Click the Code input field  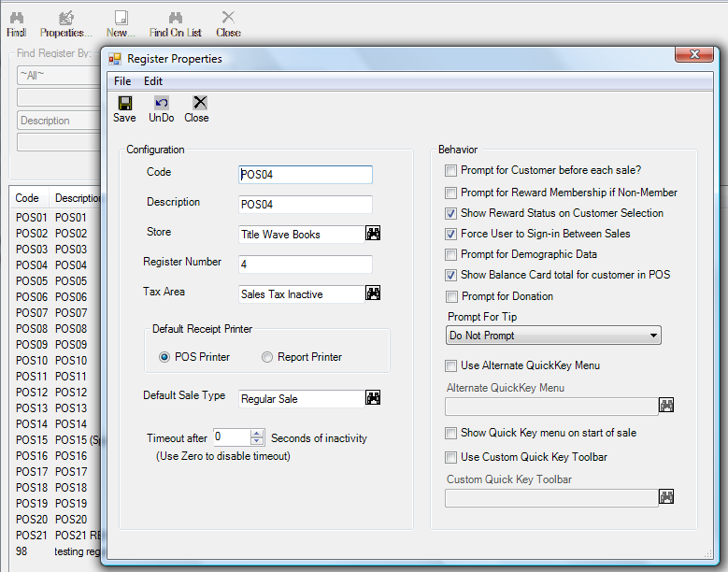(306, 175)
